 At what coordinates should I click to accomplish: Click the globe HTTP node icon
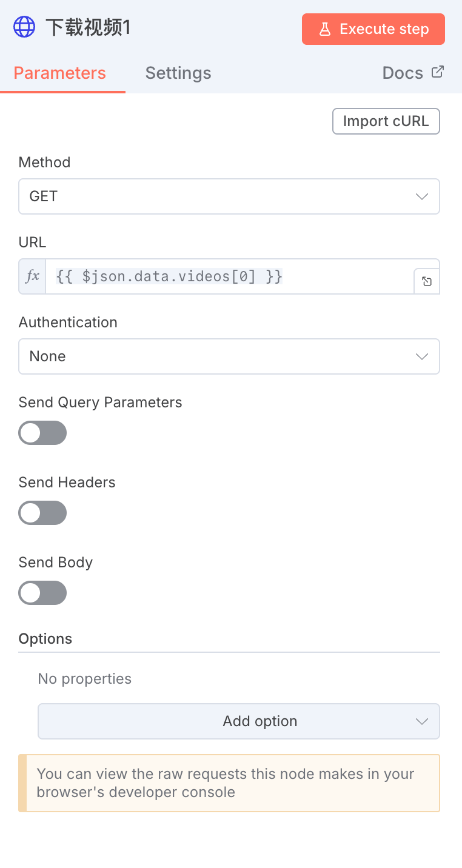24,27
